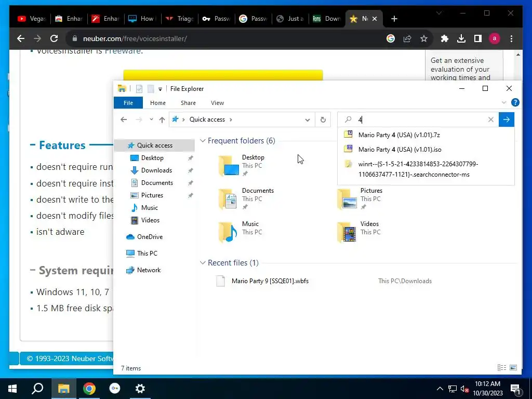The image size is (532, 399).
Task: Open the Home ribbon tab
Action: [158, 103]
